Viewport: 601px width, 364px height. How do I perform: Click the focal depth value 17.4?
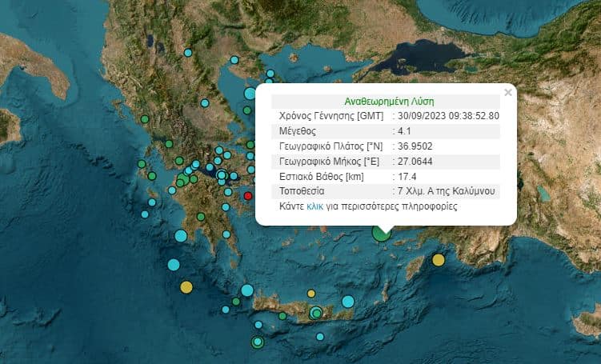pos(407,176)
